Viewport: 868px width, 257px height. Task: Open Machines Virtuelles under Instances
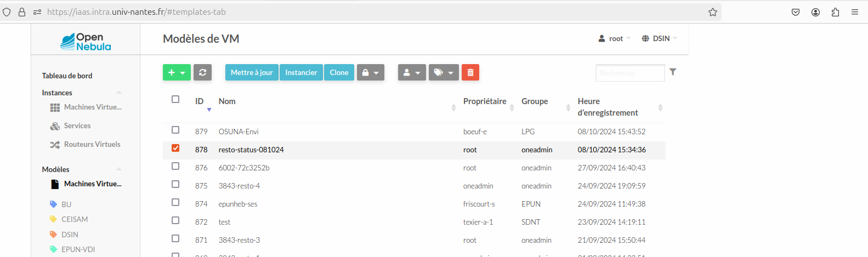pyautogui.click(x=93, y=107)
